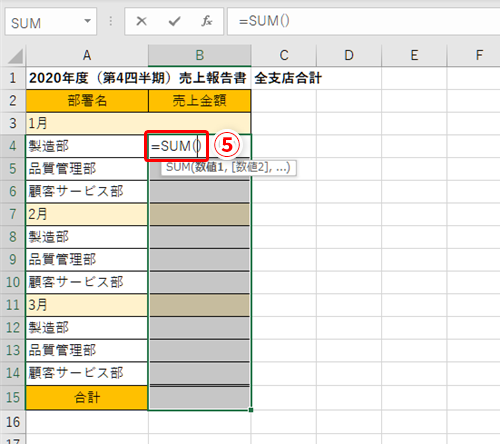The image size is (500, 444).
Task: Click the 製造部 cell in row 4
Action: [x=87, y=146]
